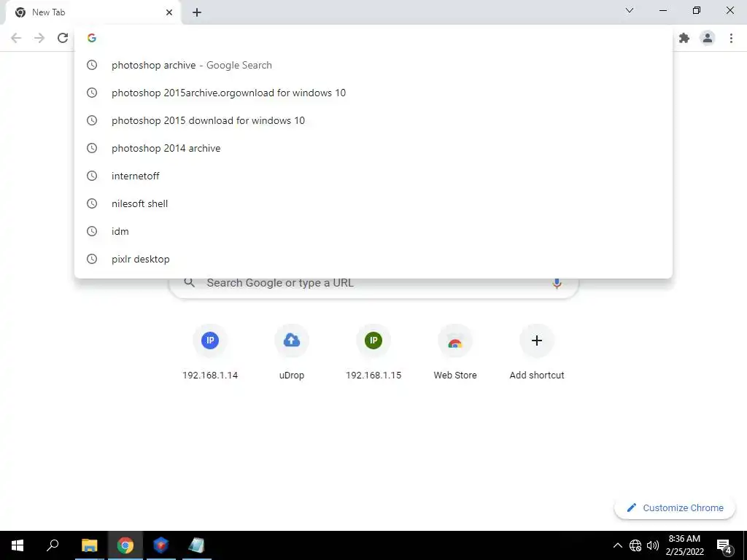The image size is (747, 560).
Task: Pick the 'pixlr desktop' suggestion
Action: coord(373,259)
